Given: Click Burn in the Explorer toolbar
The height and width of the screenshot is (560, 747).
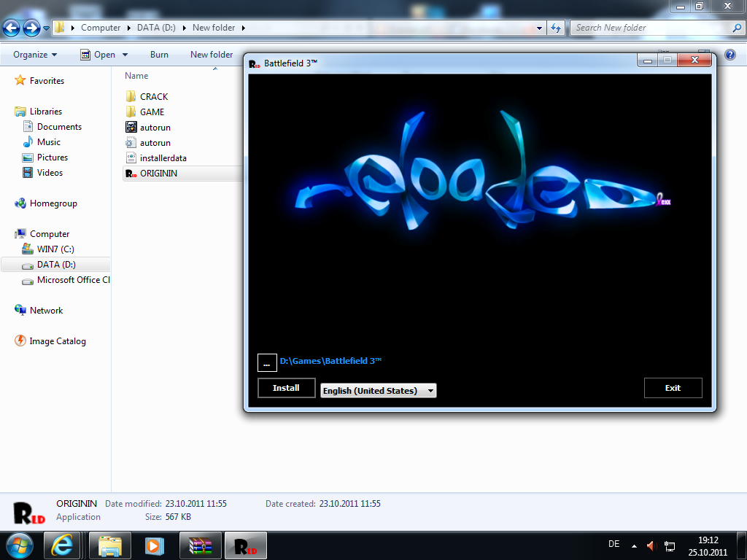Looking at the screenshot, I should click(x=159, y=54).
